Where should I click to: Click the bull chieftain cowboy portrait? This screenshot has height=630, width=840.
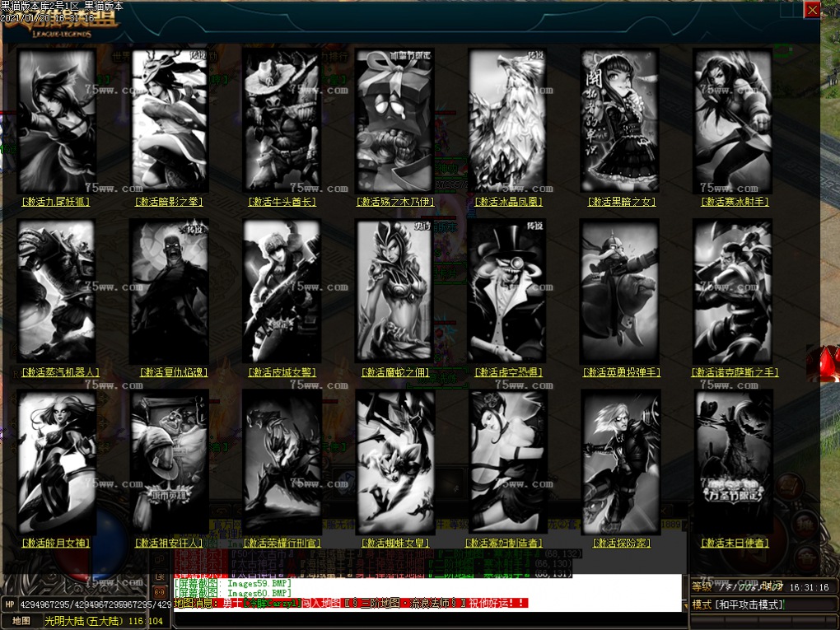(282, 121)
